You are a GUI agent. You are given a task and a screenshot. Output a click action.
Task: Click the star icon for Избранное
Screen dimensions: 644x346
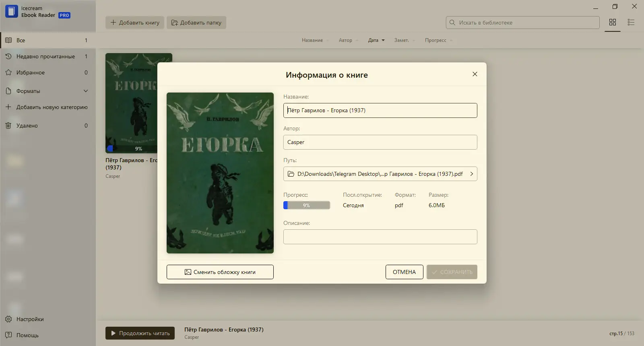[8, 72]
